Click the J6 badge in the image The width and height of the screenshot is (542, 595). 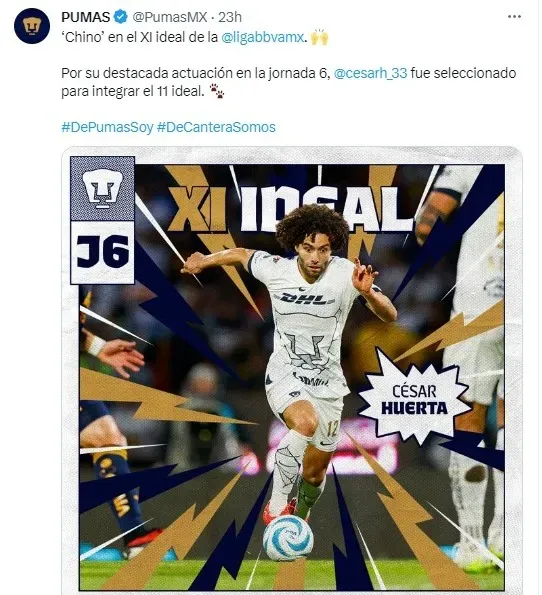[x=102, y=252]
